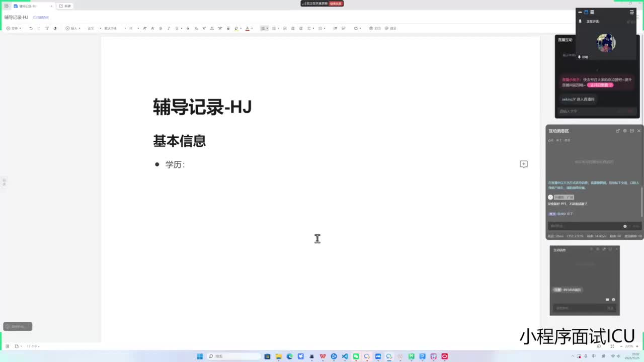The width and height of the screenshot is (644, 362).
Task: Click the undo arrow in the toolbar
Action: click(31, 28)
